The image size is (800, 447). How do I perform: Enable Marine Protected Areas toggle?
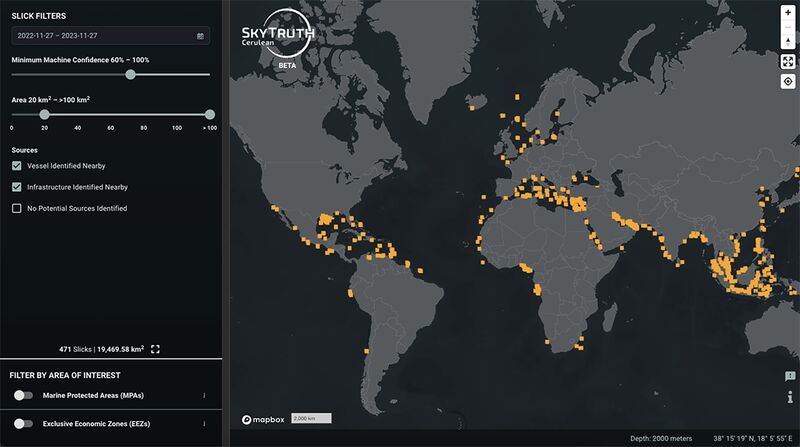pos(23,396)
